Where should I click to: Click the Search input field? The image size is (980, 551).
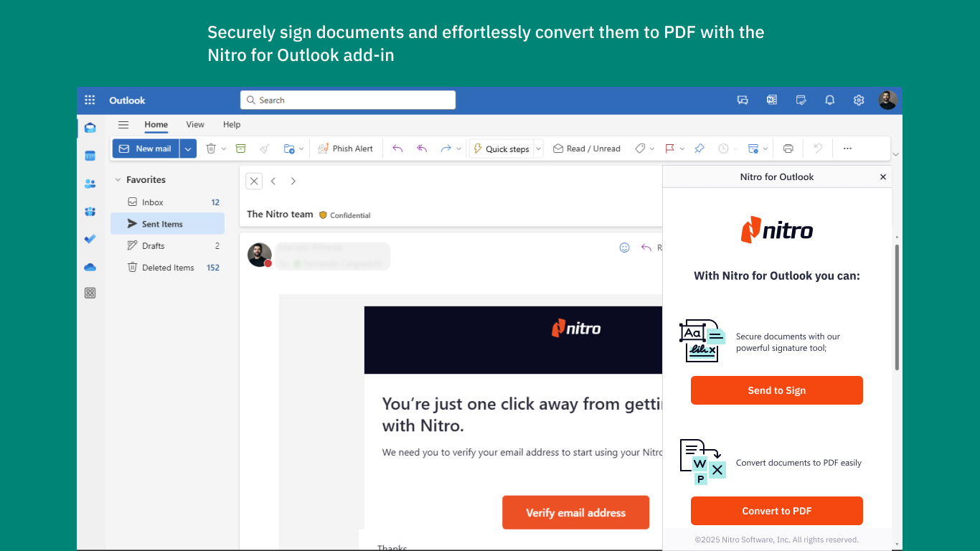348,100
